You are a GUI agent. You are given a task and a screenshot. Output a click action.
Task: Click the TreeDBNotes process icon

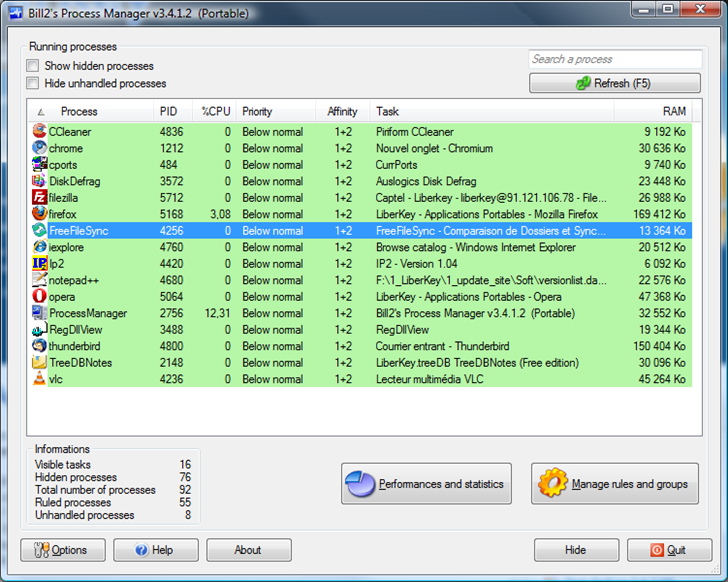click(39, 362)
